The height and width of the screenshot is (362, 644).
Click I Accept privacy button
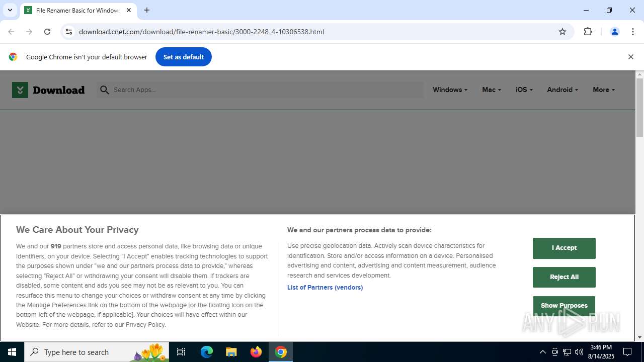tap(564, 248)
